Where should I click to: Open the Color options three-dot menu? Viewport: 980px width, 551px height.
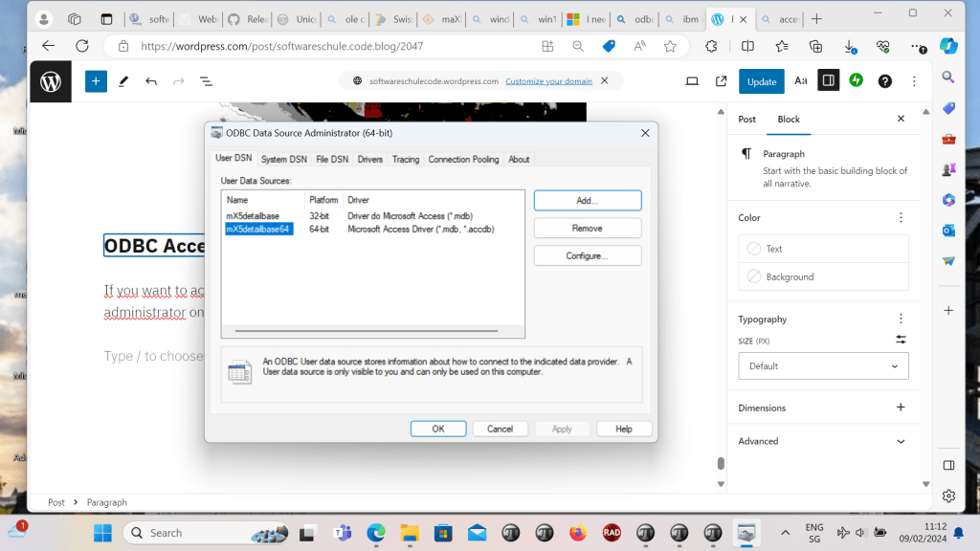tap(901, 218)
